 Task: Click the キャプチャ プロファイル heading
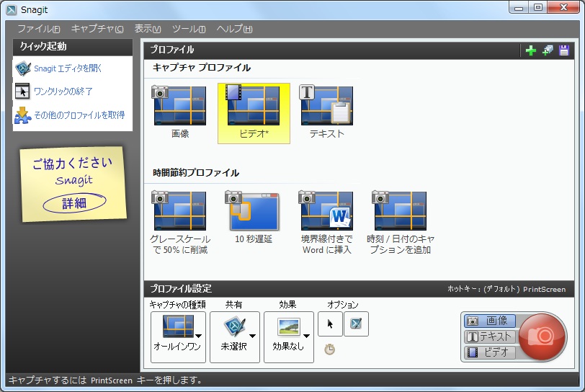[x=202, y=68]
